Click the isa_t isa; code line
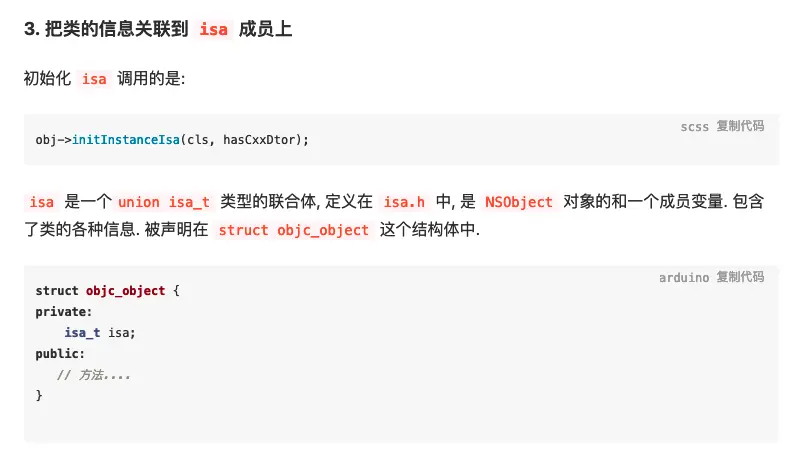 [99, 333]
